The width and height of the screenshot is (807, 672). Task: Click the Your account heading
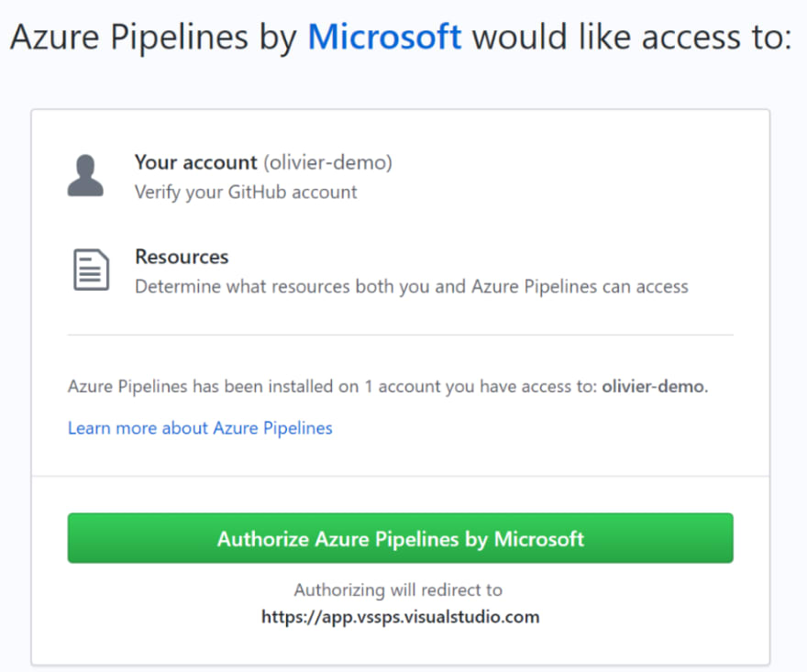coord(195,162)
